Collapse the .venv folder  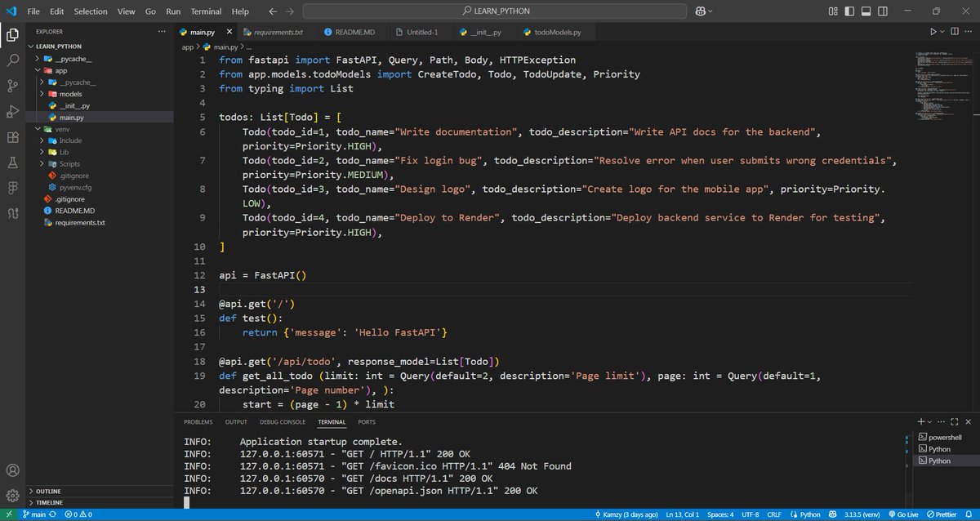(x=100, y=129)
